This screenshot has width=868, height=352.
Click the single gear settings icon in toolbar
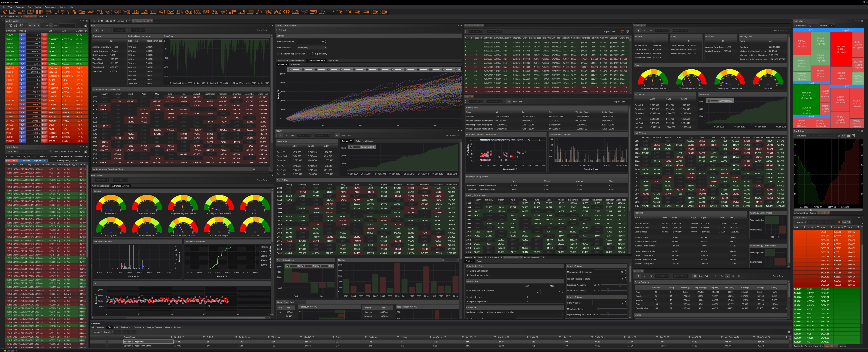click(x=68, y=12)
